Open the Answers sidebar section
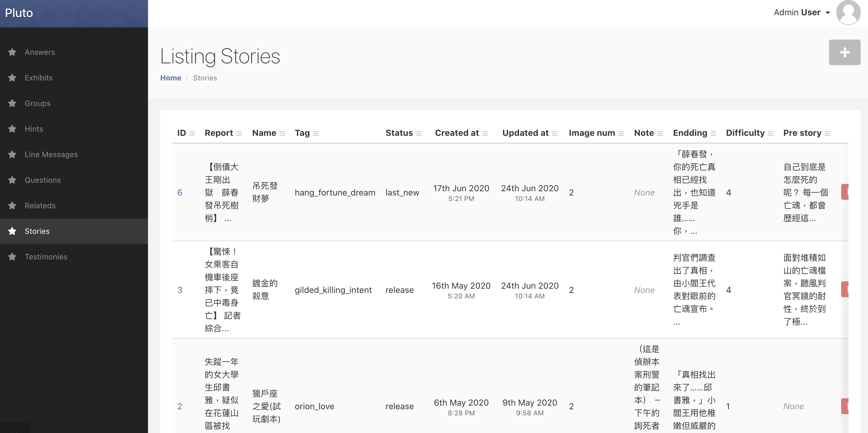This screenshot has height=433, width=868. tap(74, 52)
